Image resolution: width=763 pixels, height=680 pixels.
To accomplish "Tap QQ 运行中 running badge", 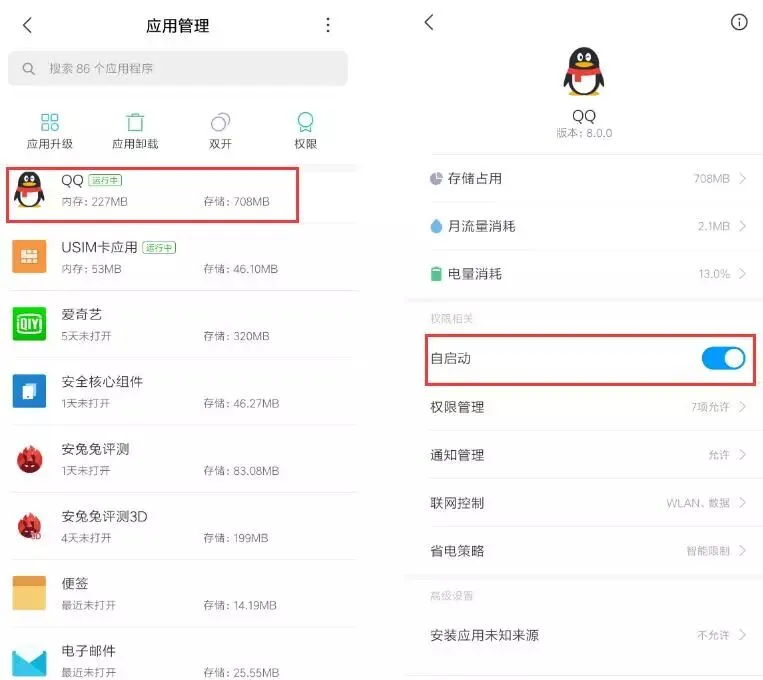I will point(105,181).
